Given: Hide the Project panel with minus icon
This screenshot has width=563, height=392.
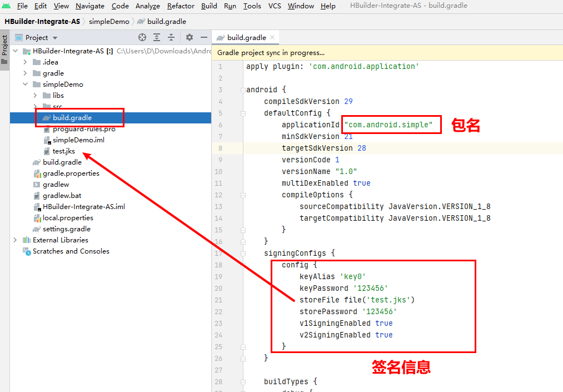Looking at the screenshot, I should [x=203, y=37].
